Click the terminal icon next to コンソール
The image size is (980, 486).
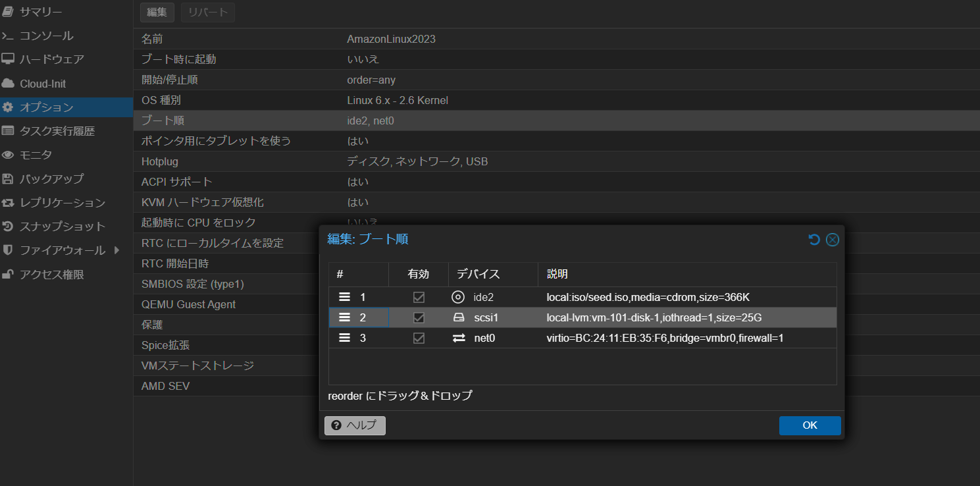[8, 36]
